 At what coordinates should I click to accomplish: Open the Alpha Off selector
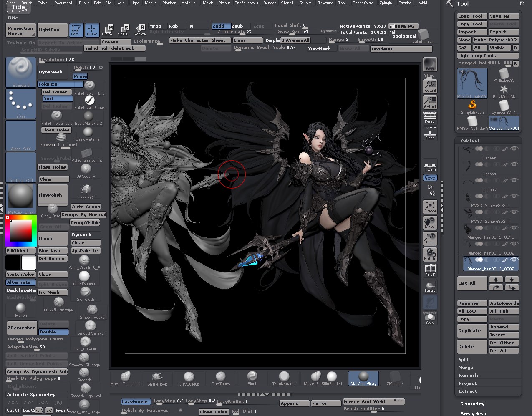pos(21,136)
